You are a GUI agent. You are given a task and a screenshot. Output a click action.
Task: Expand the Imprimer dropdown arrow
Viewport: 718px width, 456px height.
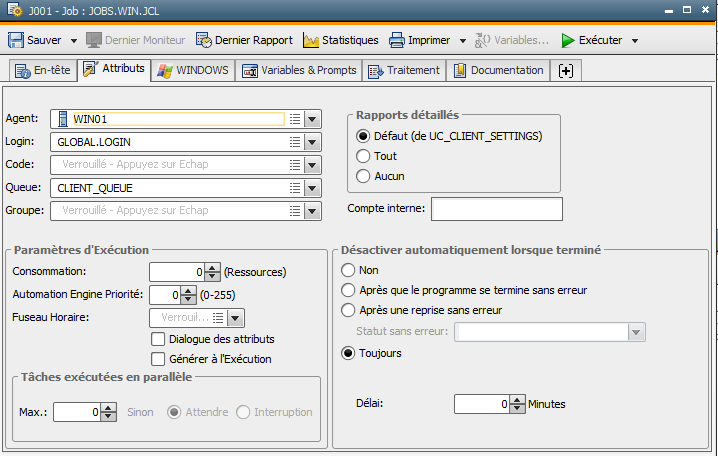[x=463, y=41]
